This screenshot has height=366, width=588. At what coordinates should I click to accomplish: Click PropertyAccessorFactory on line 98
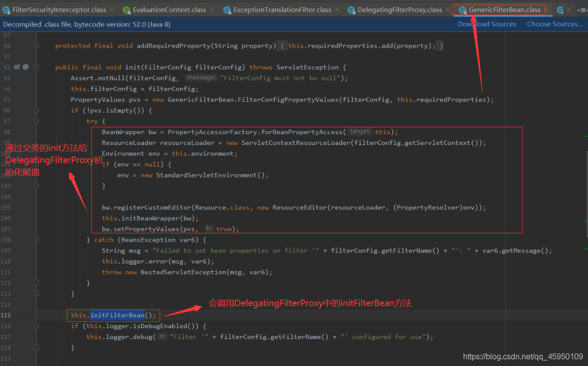[212, 132]
